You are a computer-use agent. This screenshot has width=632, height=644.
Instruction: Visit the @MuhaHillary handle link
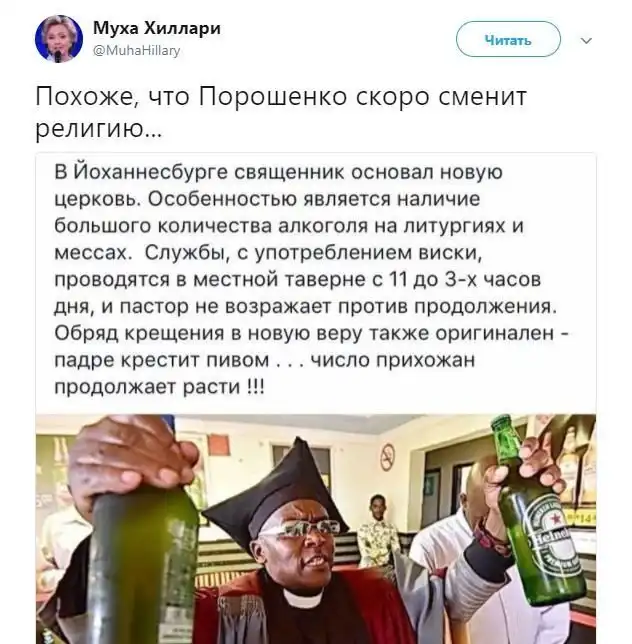[137, 51]
